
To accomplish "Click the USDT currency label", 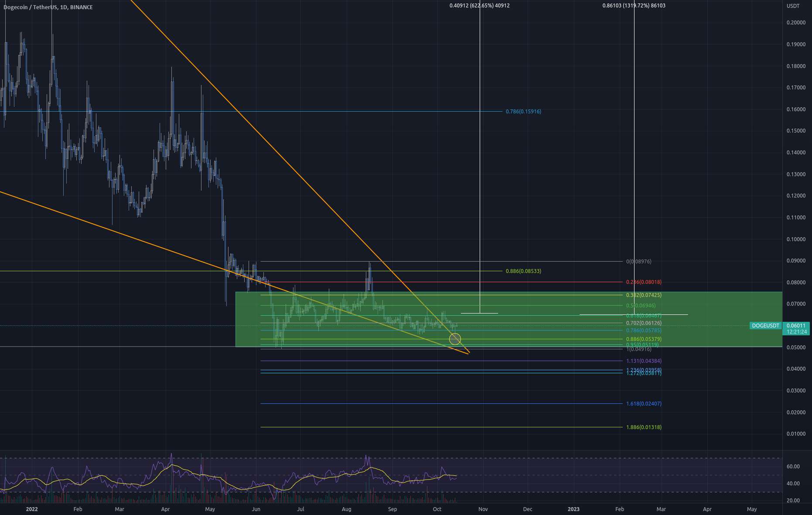I will click(793, 6).
